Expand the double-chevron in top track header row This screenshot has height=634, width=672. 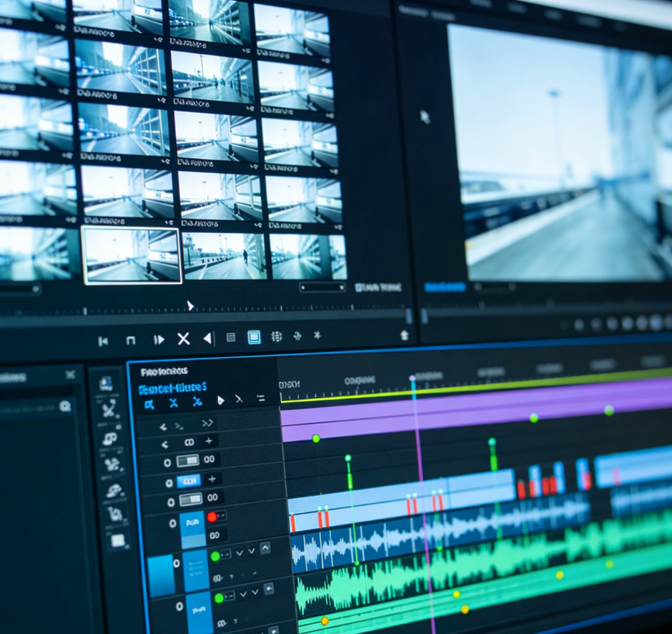point(207,423)
